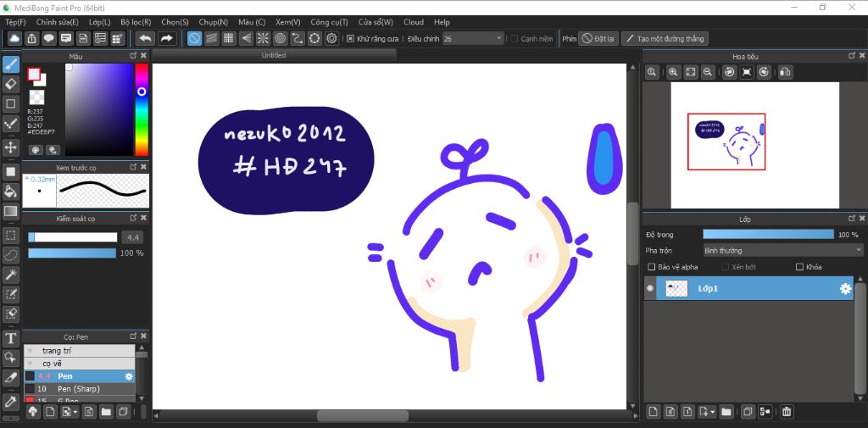Click the hue rainbow slider
Image resolution: width=868 pixels, height=428 pixels.
coord(142,109)
